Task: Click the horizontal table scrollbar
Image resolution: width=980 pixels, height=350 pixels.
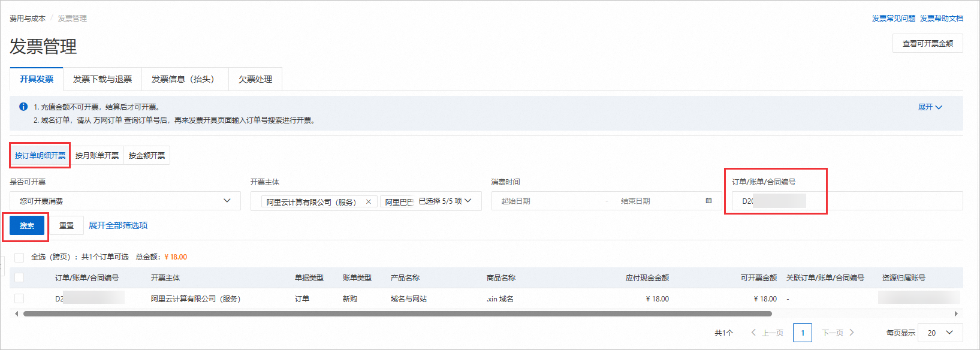Action: [x=397, y=313]
